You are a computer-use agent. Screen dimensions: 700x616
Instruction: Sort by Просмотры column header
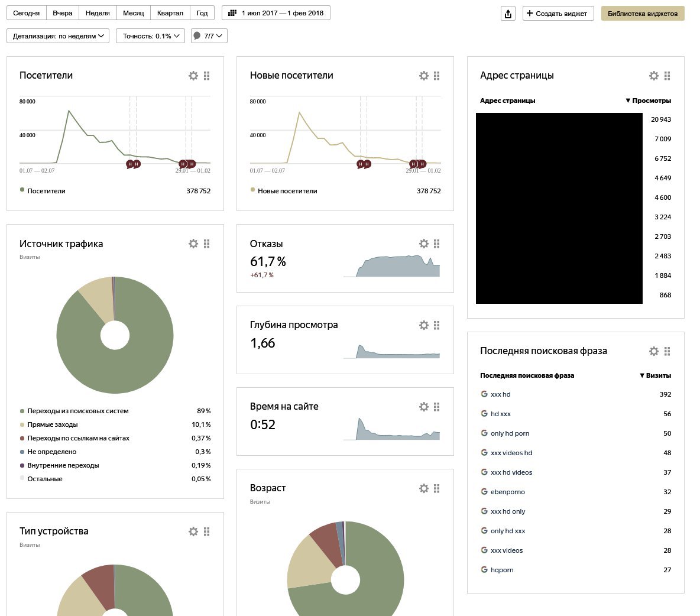pyautogui.click(x=648, y=100)
